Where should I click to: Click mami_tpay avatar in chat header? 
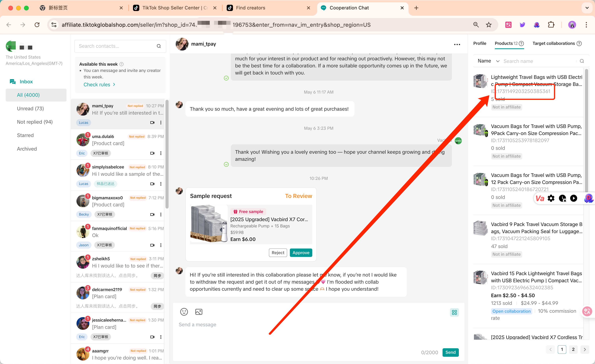(x=182, y=44)
